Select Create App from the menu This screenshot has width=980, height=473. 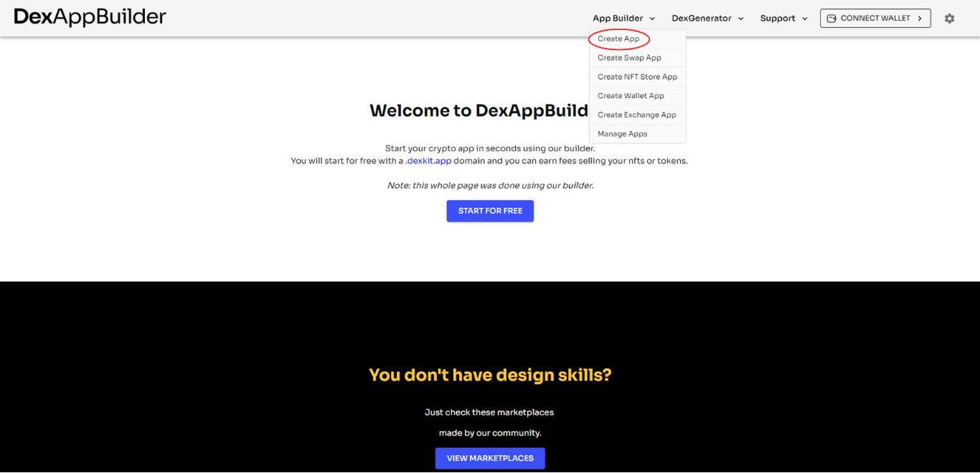pyautogui.click(x=618, y=39)
